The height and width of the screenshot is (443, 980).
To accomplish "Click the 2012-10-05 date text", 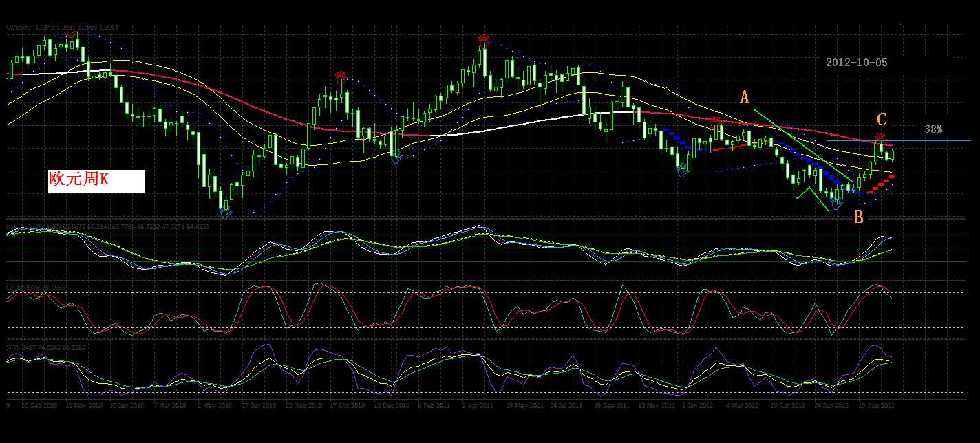I will point(856,63).
